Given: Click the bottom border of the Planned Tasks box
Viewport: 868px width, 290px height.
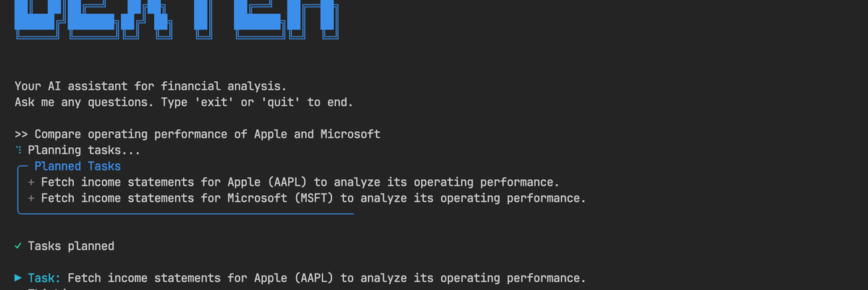Looking at the screenshot, I should click(x=185, y=213).
